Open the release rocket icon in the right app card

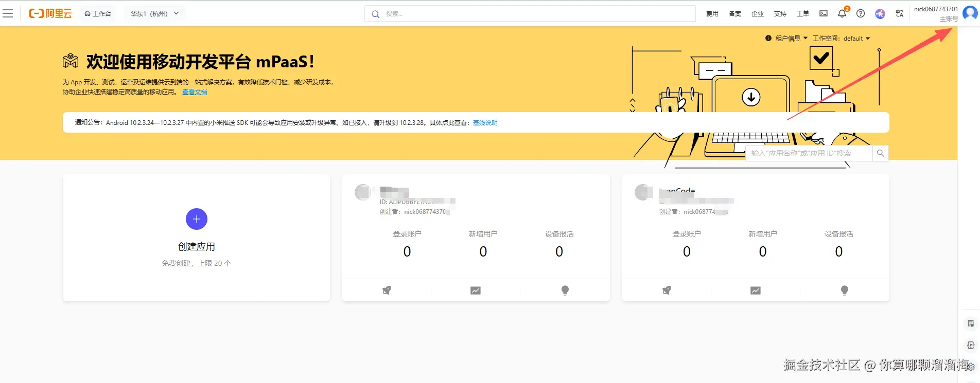point(667,290)
